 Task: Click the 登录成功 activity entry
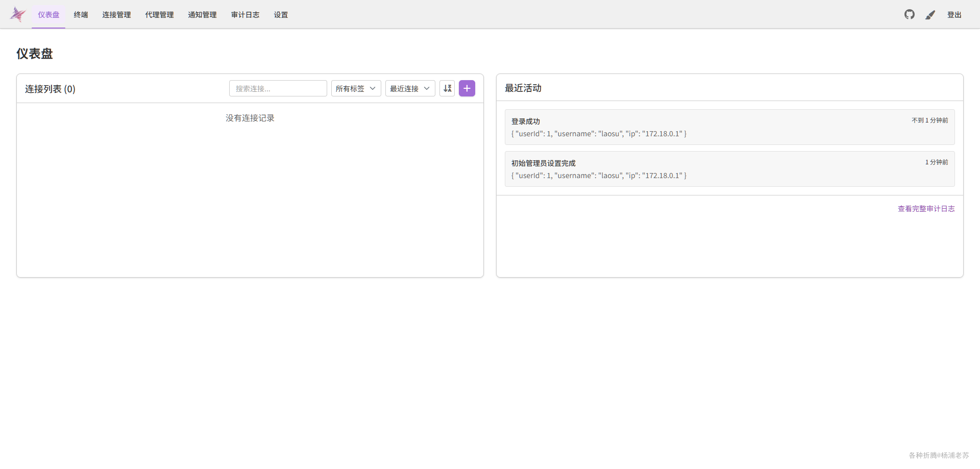[x=729, y=127]
